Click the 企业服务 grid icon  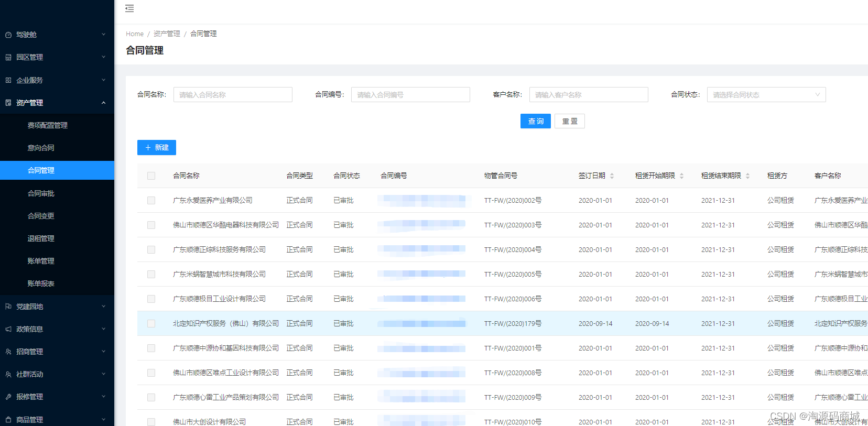click(8, 80)
